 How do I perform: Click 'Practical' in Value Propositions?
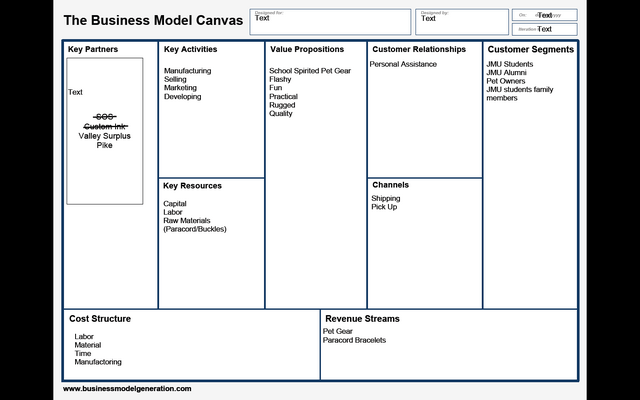click(283, 97)
